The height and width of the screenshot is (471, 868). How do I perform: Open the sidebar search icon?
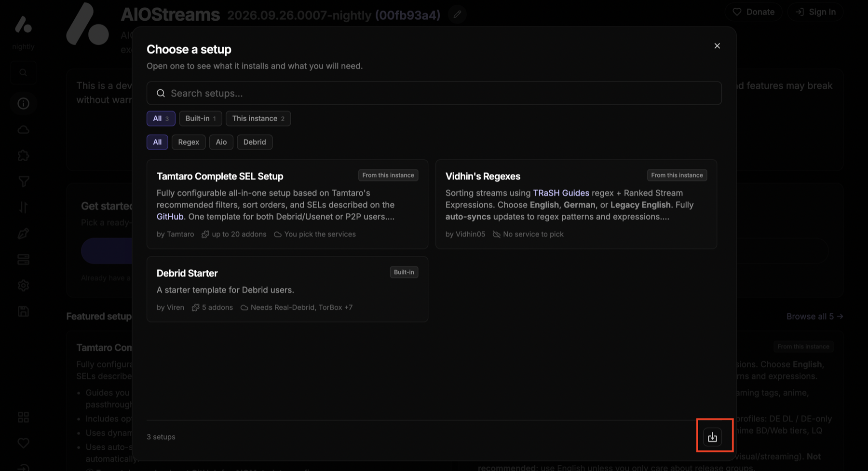click(23, 73)
